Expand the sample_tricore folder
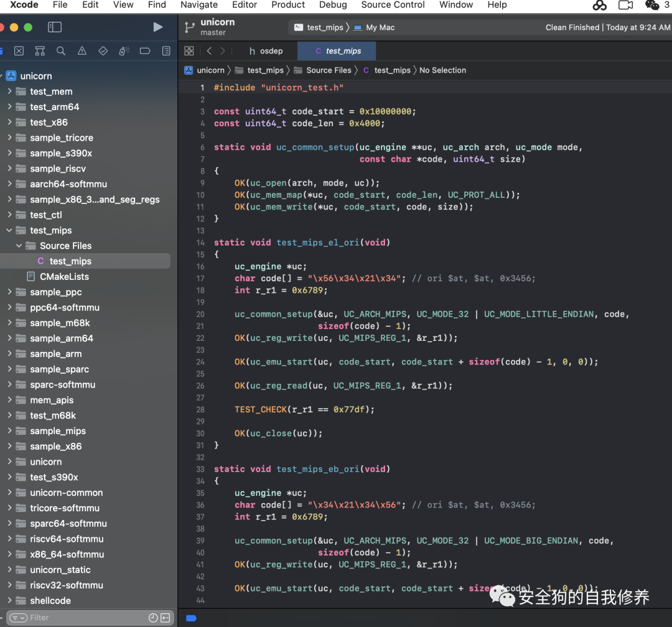The width and height of the screenshot is (672, 627). click(9, 137)
